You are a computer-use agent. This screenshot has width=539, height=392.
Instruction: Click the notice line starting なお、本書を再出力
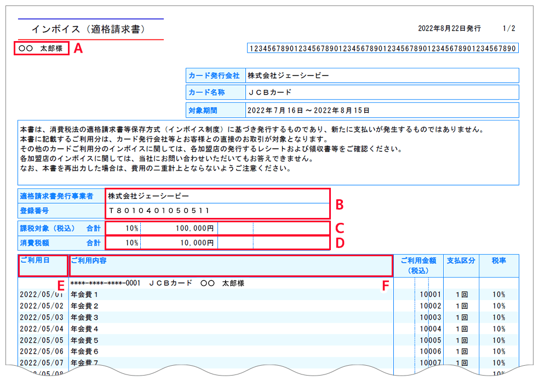[x=156, y=168]
